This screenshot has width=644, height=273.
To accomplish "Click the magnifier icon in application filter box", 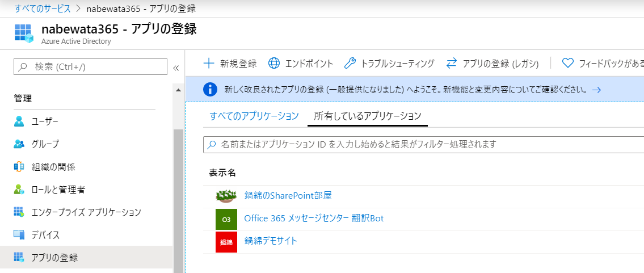I will (212, 145).
